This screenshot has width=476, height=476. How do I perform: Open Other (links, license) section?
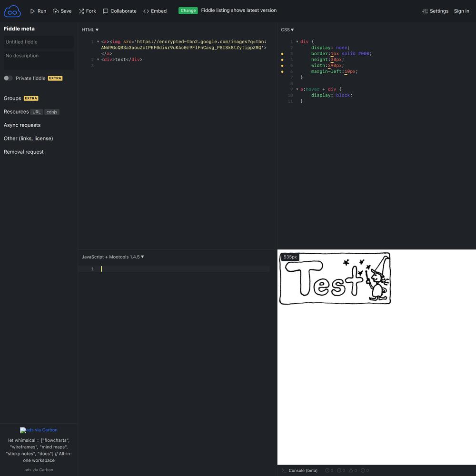[x=28, y=138]
